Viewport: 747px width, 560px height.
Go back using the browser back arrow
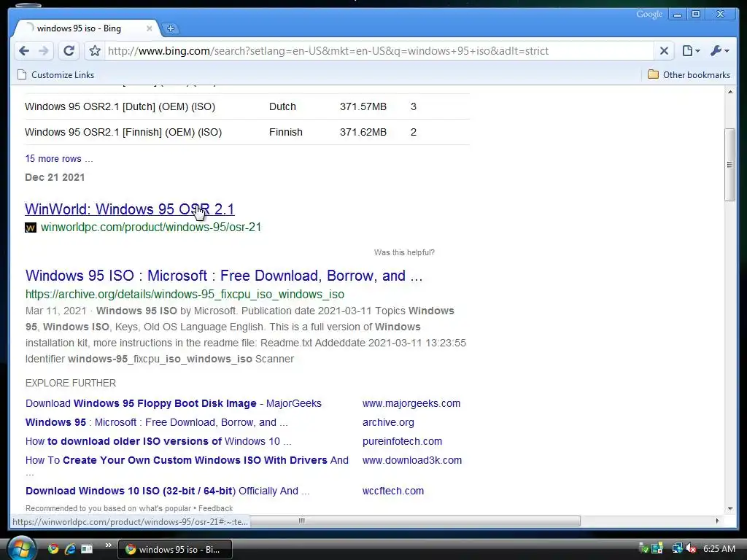pos(24,50)
